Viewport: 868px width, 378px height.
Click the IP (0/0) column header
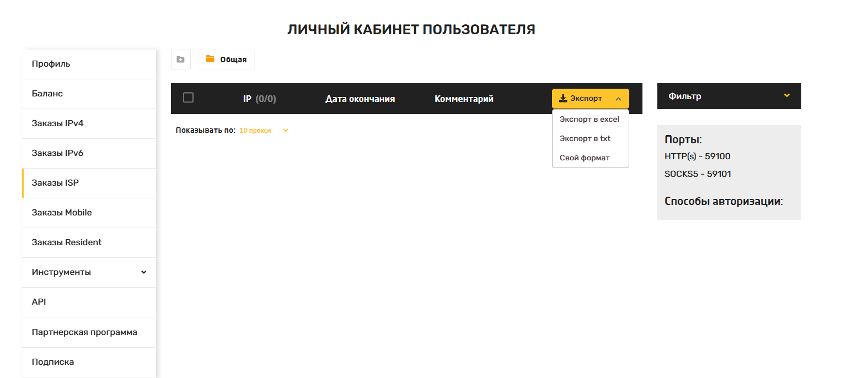click(260, 99)
